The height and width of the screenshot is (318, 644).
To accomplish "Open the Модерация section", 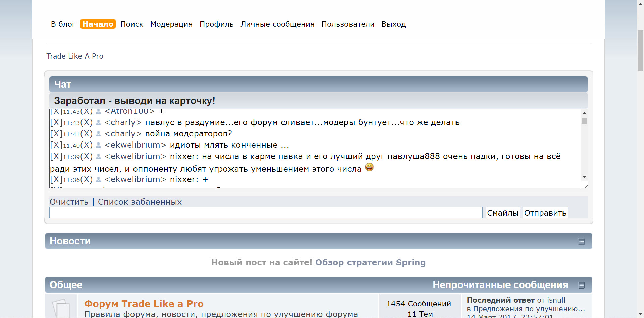I will click(x=171, y=24).
